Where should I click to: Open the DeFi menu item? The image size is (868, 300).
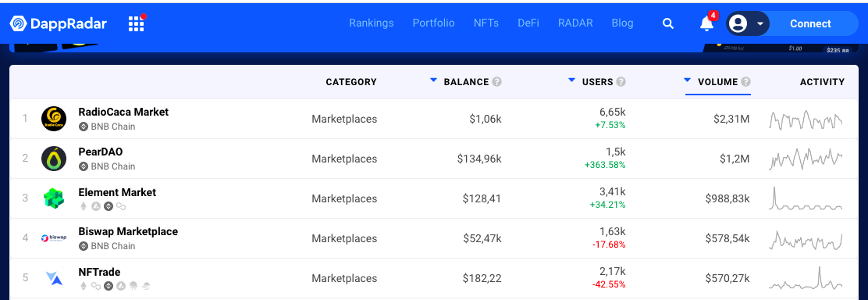pyautogui.click(x=528, y=23)
